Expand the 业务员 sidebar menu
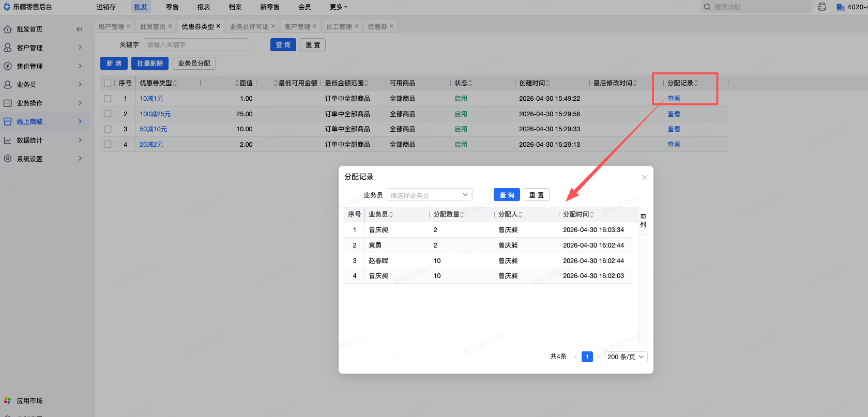This screenshot has height=417, width=868. (x=80, y=84)
